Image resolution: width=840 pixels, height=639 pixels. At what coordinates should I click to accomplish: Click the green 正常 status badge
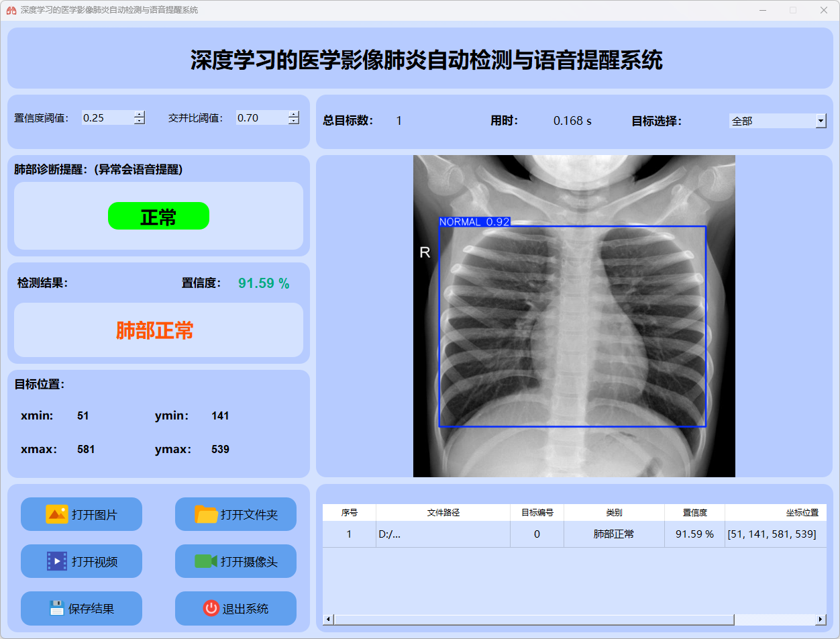pos(158,216)
